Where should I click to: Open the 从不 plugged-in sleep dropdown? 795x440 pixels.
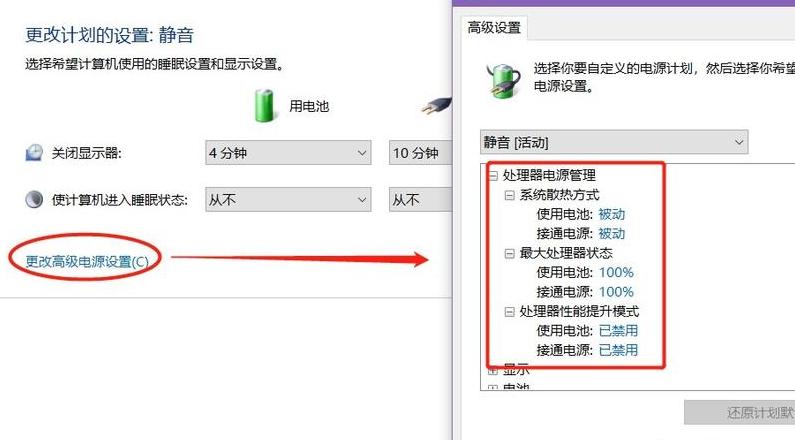pos(420,200)
